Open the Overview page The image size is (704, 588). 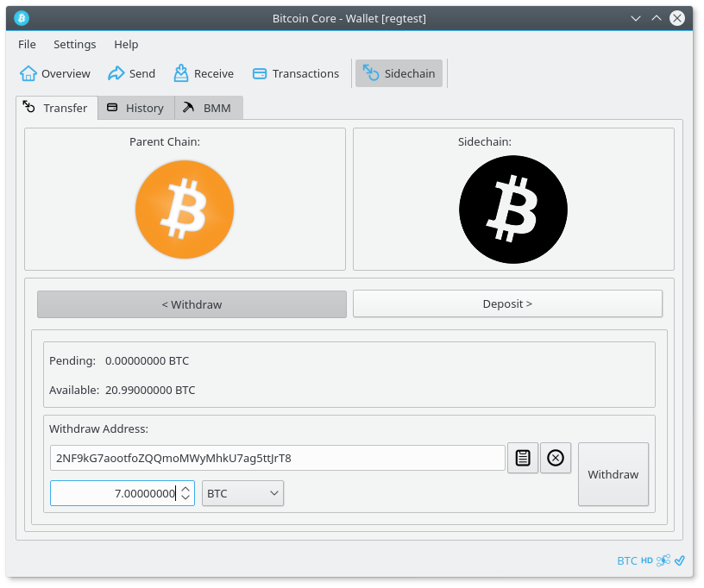54,73
